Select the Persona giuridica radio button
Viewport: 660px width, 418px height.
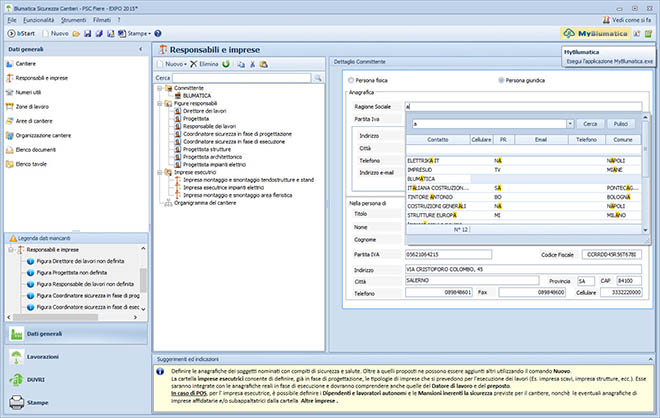501,79
